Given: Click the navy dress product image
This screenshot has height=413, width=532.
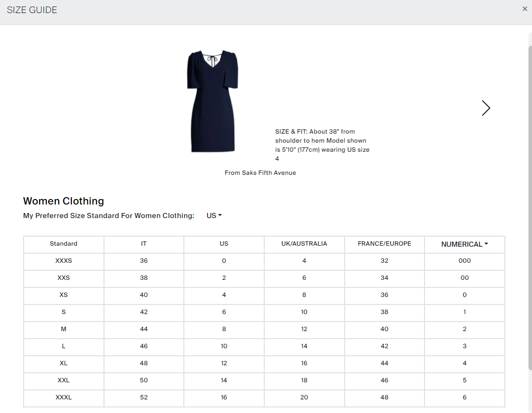Looking at the screenshot, I should pyautogui.click(x=212, y=101).
